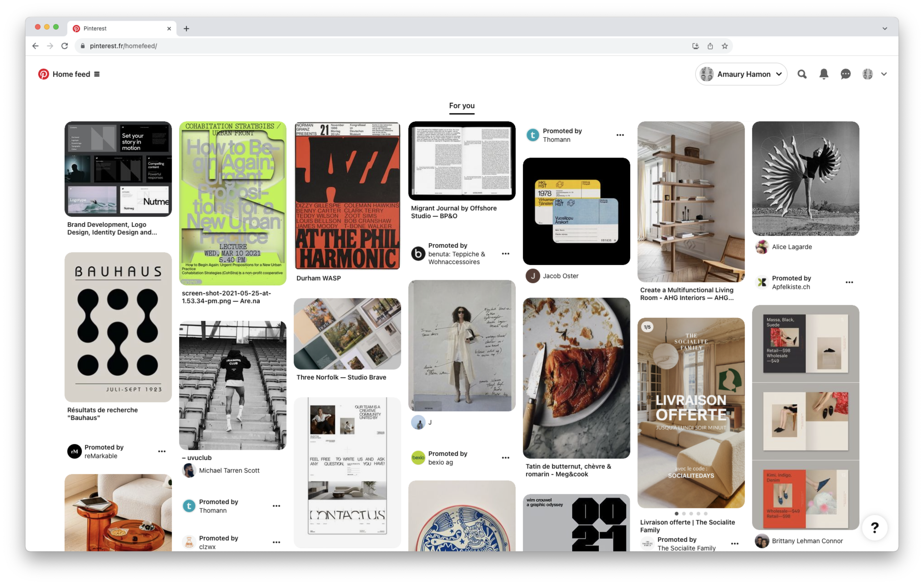Image resolution: width=924 pixels, height=585 pixels.
Task: Open the messages speech bubble icon
Action: point(845,74)
